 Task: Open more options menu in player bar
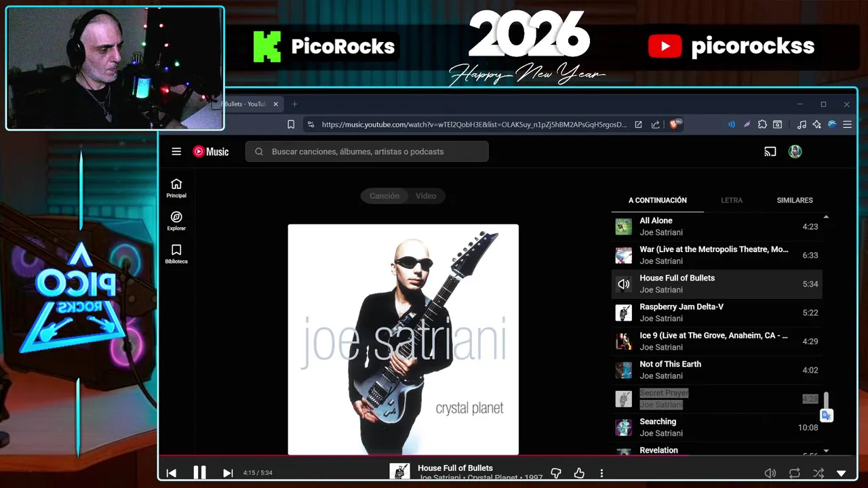[601, 473]
